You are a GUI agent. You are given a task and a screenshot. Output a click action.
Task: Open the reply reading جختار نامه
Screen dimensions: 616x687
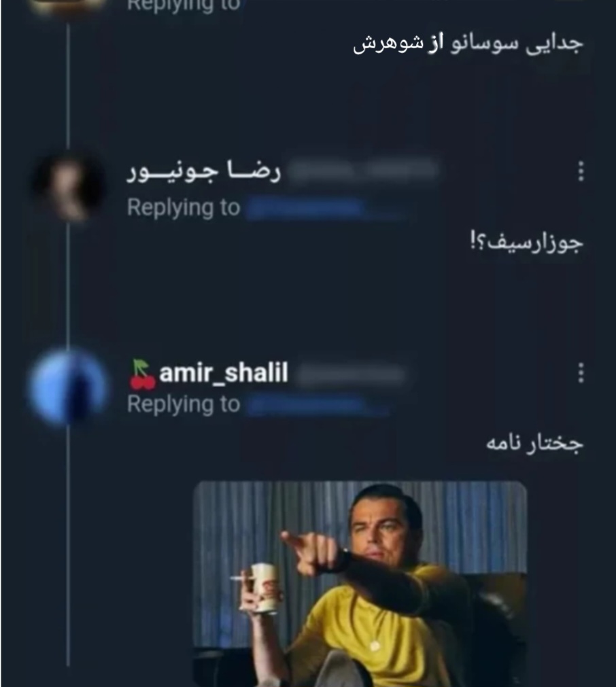(535, 443)
